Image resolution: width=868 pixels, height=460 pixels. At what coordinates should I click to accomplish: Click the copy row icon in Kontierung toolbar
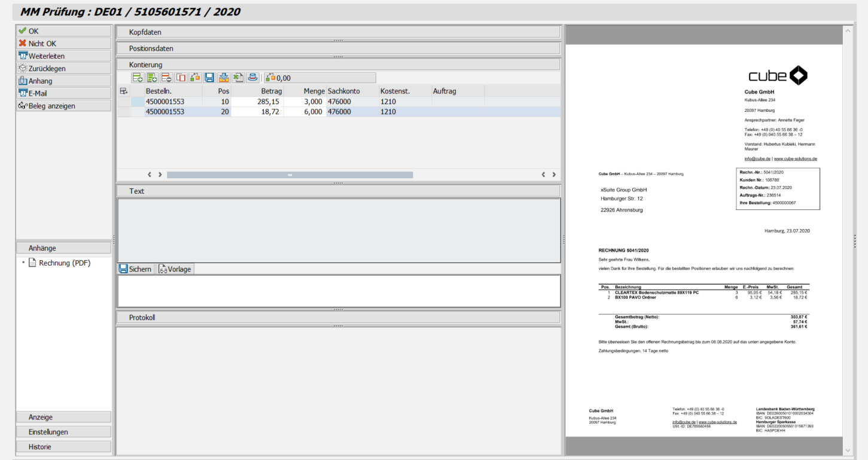181,78
